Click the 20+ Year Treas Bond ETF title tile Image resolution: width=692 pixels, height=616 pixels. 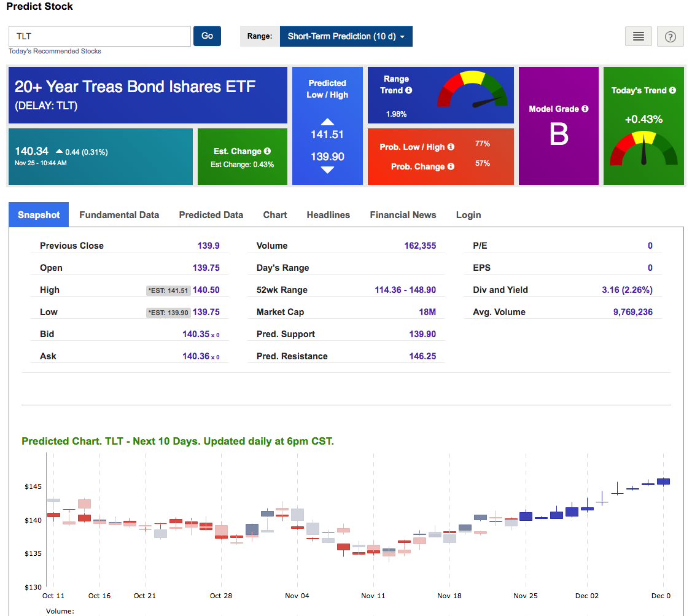[x=148, y=95]
